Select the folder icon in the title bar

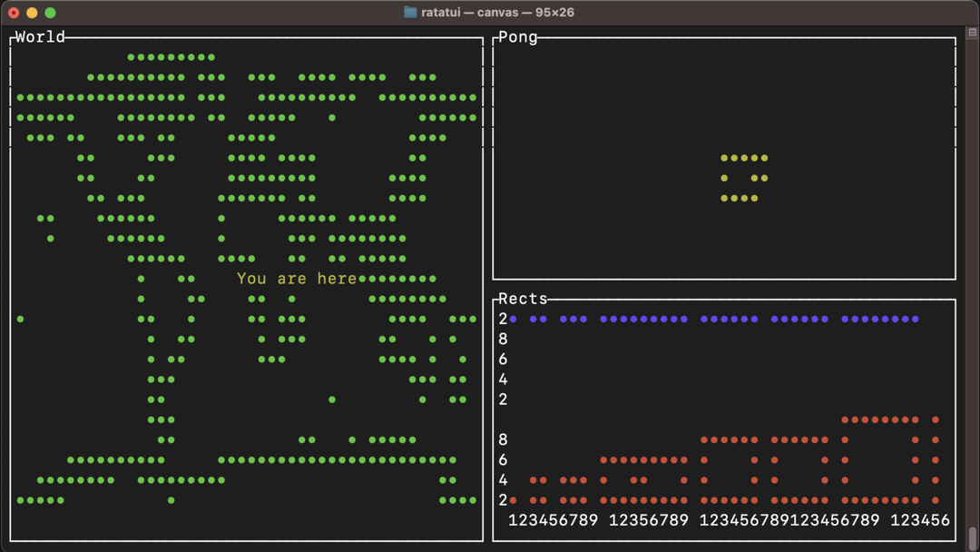(409, 12)
